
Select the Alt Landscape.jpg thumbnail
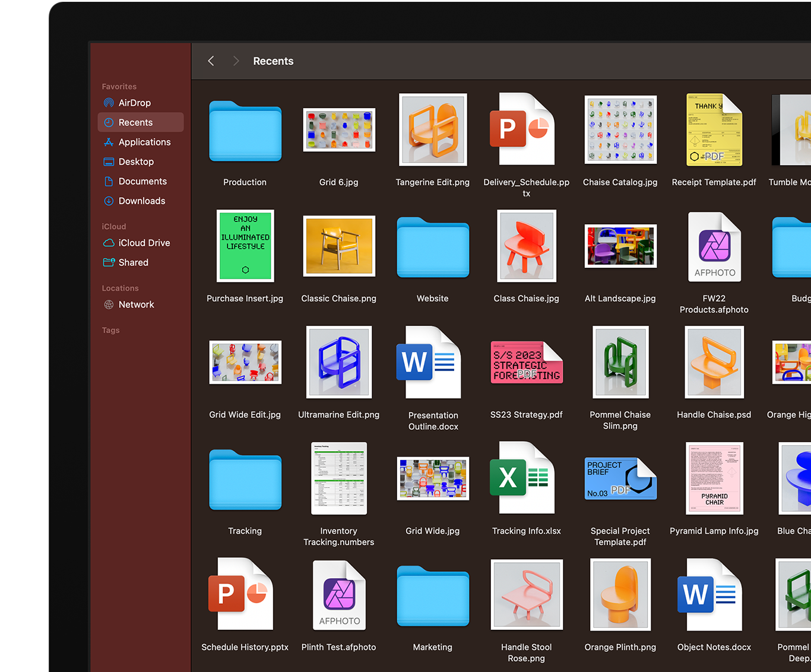pyautogui.click(x=620, y=246)
